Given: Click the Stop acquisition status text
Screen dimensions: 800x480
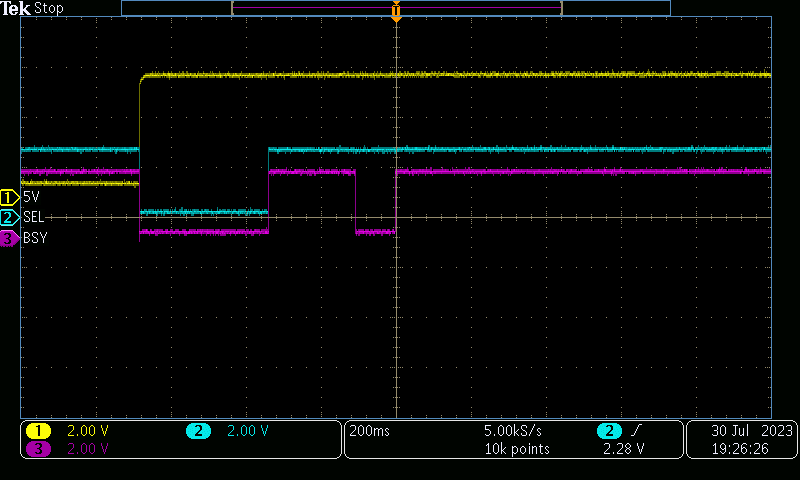Looking at the screenshot, I should tap(48, 8).
